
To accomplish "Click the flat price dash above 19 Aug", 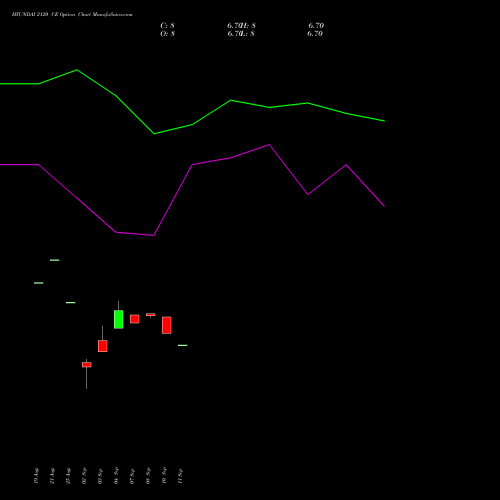I will [39, 283].
